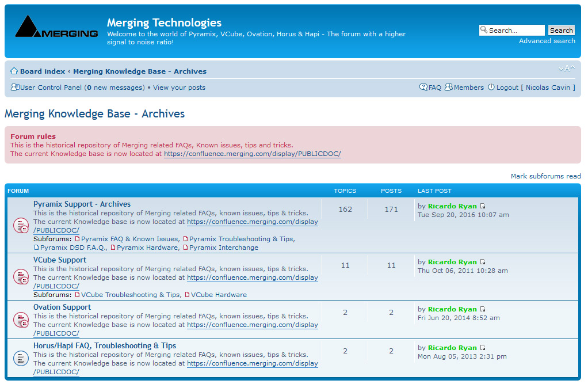Image resolution: width=588 pixels, height=384 pixels.
Task: Click the Merging Knowledge Base - Archives page heading
Action: click(94, 114)
